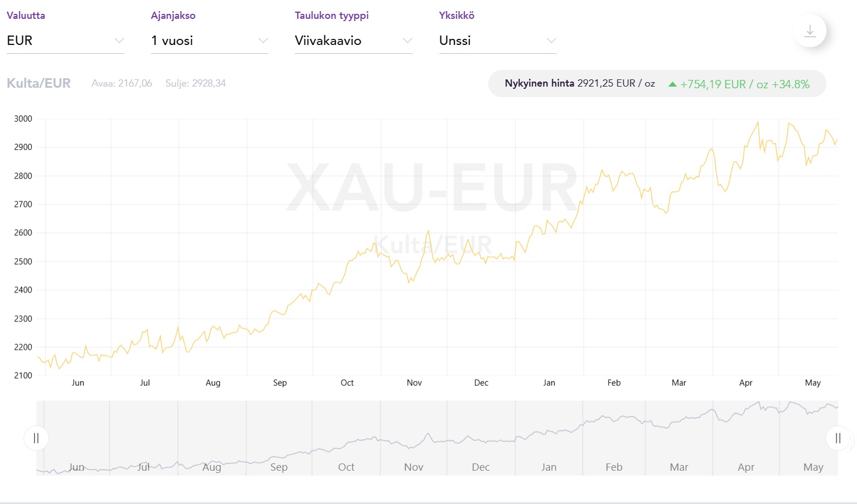The image size is (857, 504).
Task: Click Oct label in the range navigator
Action: (x=346, y=467)
